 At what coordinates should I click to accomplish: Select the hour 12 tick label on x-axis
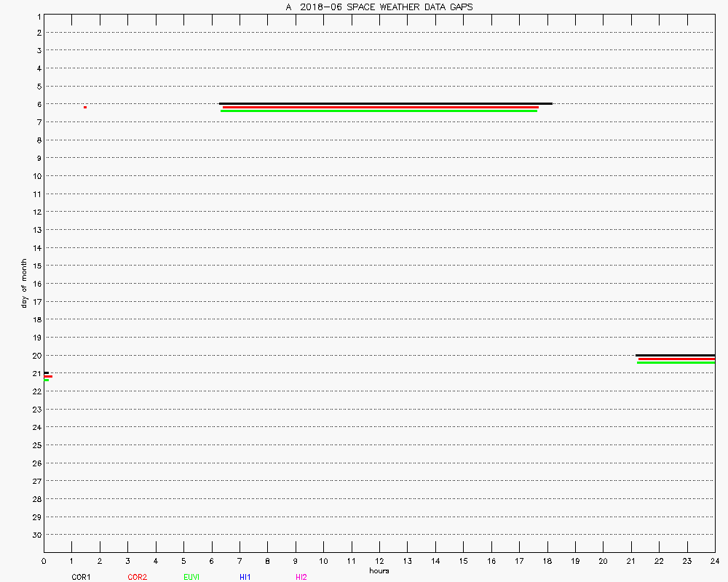379,561
